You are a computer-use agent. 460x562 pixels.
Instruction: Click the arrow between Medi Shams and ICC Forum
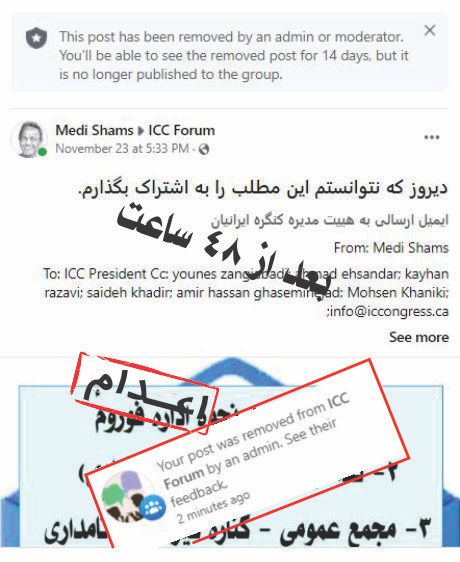click(141, 131)
